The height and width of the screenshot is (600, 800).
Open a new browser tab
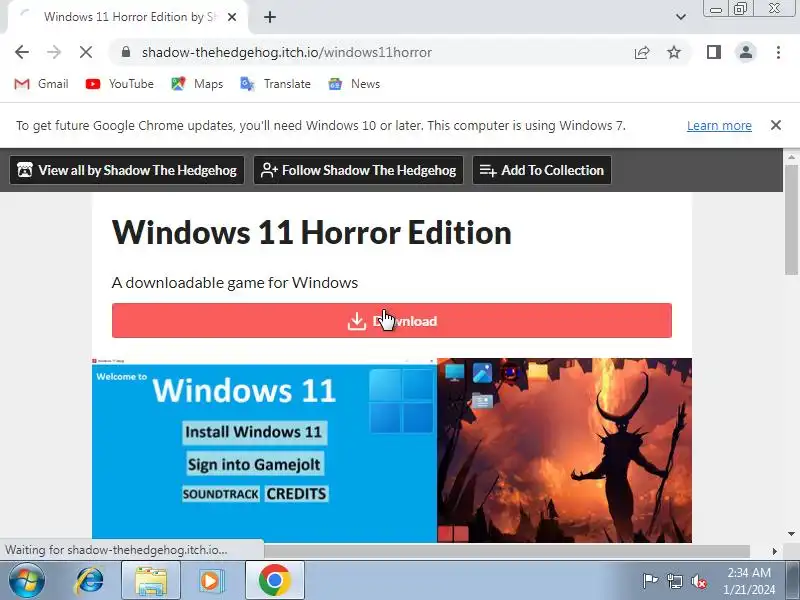tap(270, 17)
